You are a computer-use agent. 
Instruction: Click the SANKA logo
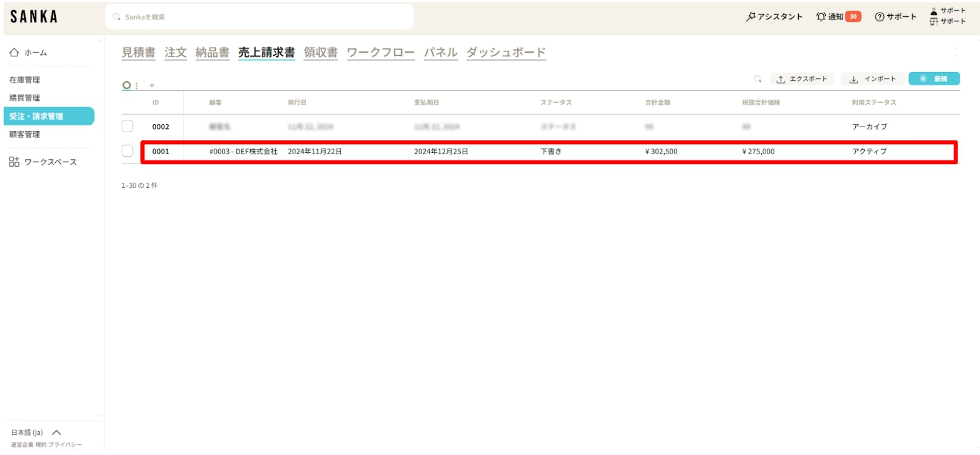34,17
